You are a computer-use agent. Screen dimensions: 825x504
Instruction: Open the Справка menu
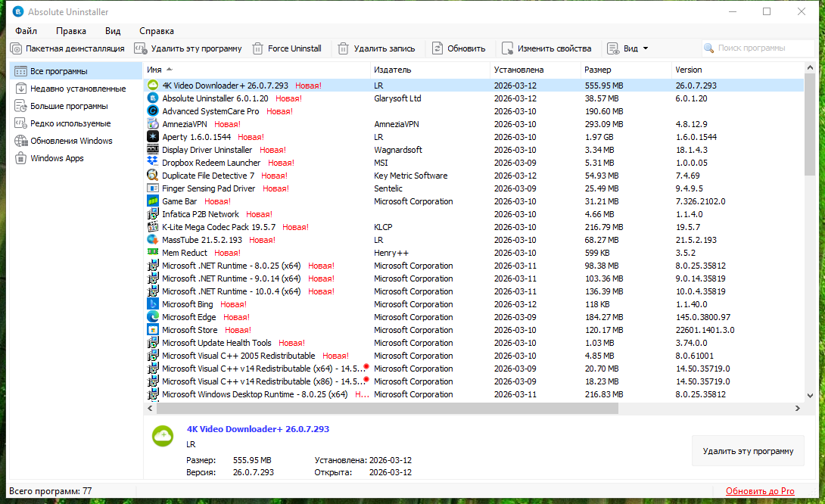(x=157, y=31)
